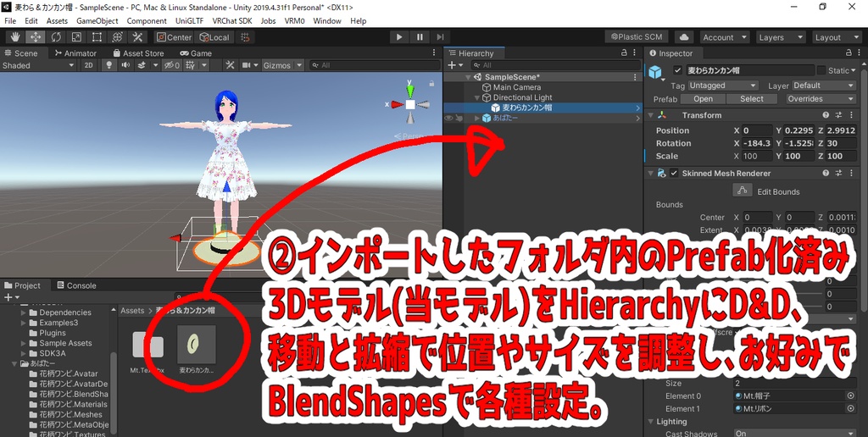Click the Inspector panel lock icon
This screenshot has height=437, width=868.
pyautogui.click(x=849, y=53)
